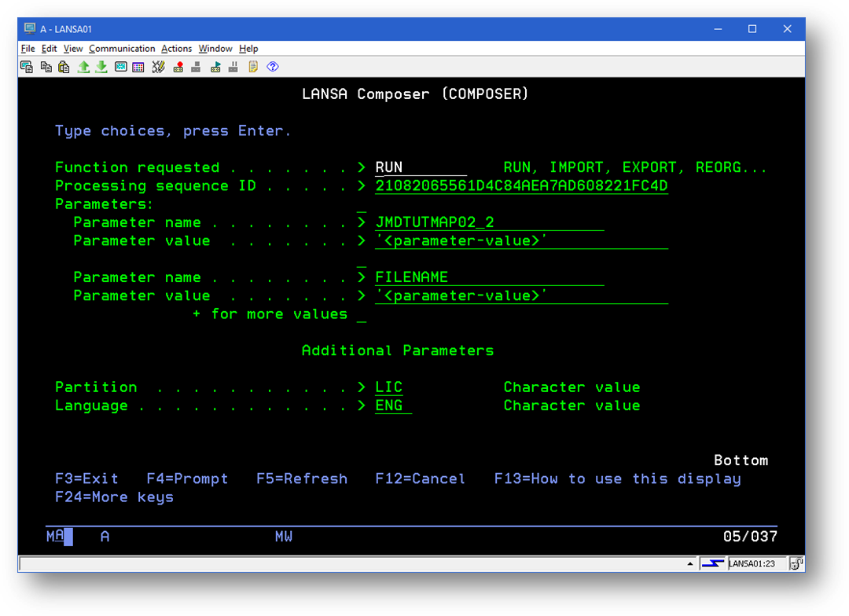The height and width of the screenshot is (616, 849).
Task: Open the color mapping grid icon
Action: pos(138,67)
